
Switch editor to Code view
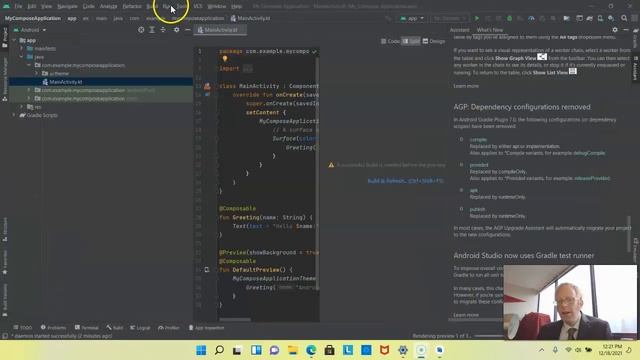(x=391, y=41)
